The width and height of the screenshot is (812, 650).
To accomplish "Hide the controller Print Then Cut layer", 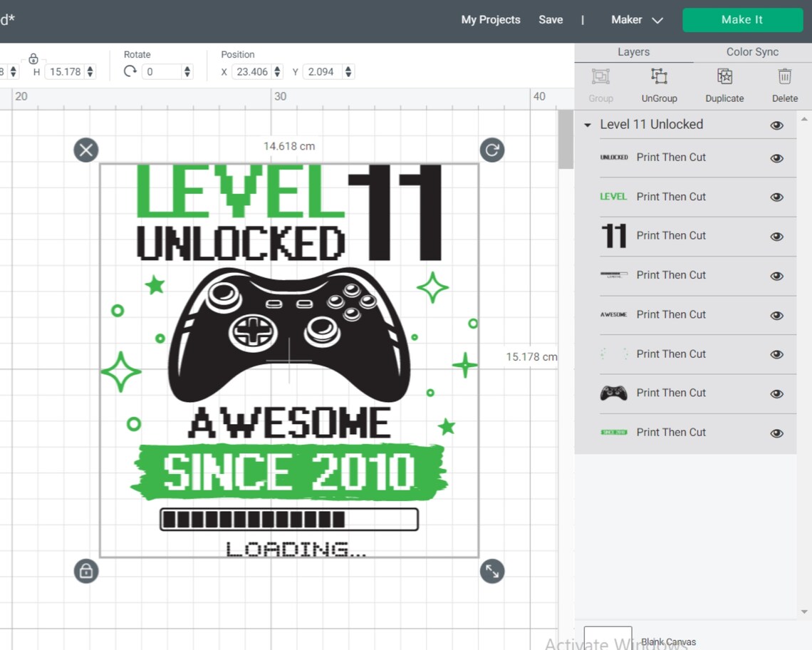I will [776, 393].
